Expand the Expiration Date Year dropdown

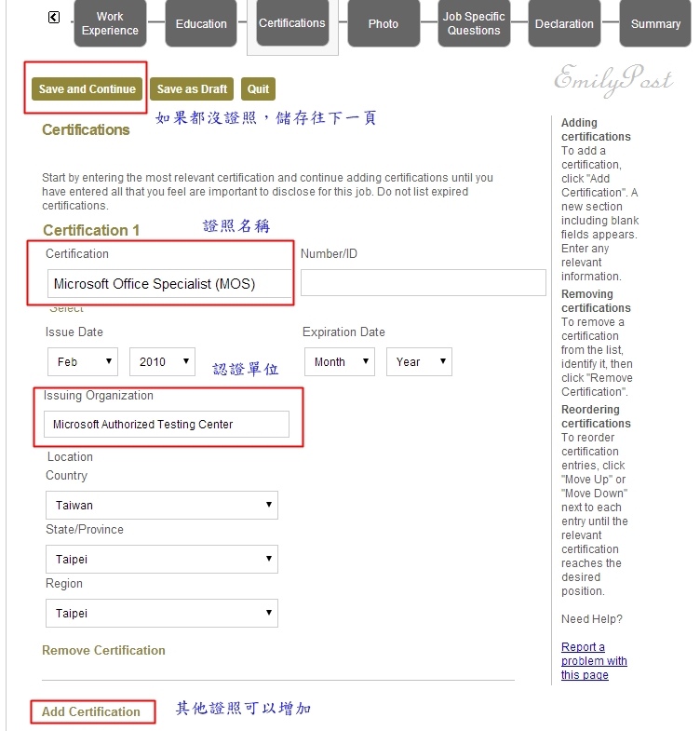419,361
